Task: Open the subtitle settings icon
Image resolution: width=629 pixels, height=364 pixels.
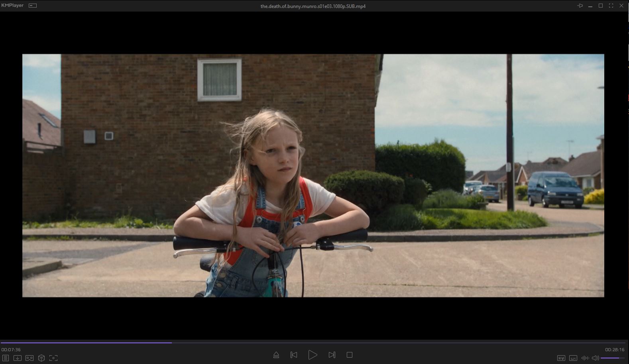Action: pyautogui.click(x=573, y=358)
